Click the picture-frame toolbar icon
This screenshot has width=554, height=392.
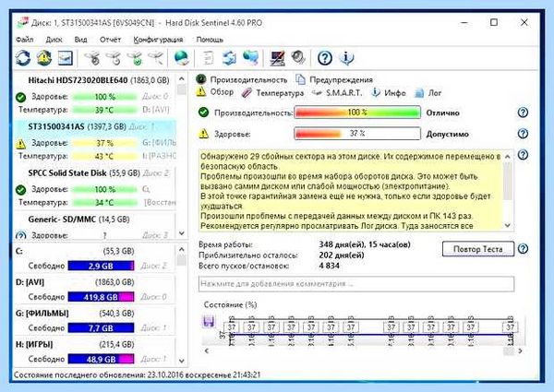66,58
